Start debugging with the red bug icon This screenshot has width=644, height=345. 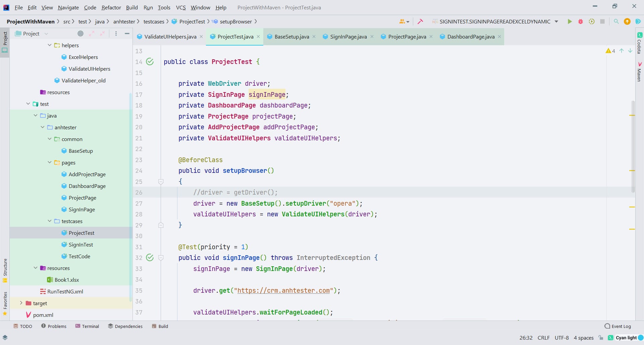click(x=581, y=21)
